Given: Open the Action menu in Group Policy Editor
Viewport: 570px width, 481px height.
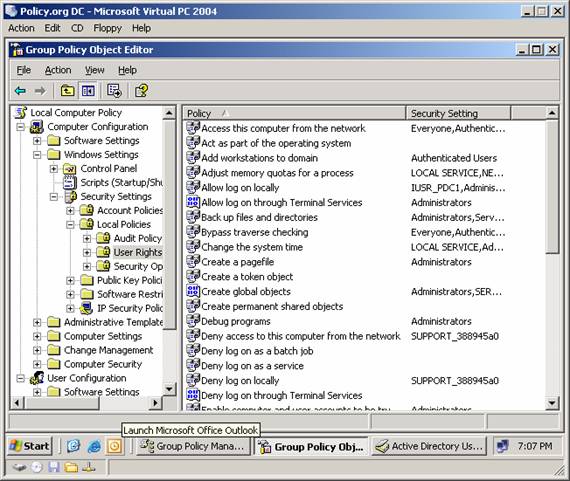Looking at the screenshot, I should pyautogui.click(x=58, y=70).
